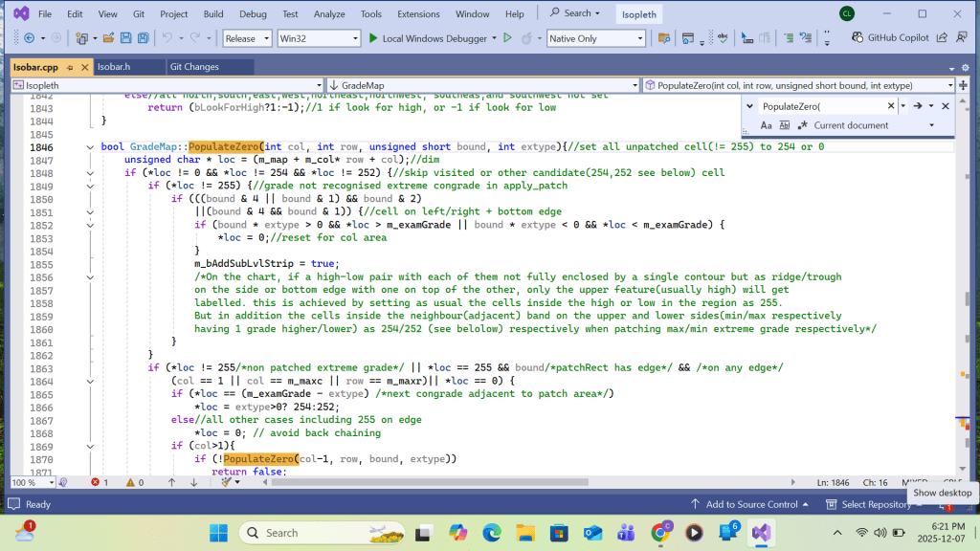This screenshot has width=980, height=551.
Task: Clear the PopulateZero( search text with the X
Action: 890,106
